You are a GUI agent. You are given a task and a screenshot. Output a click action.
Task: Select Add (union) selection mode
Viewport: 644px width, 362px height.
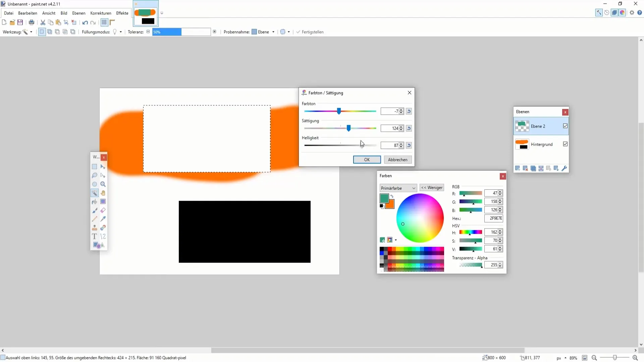point(50,32)
